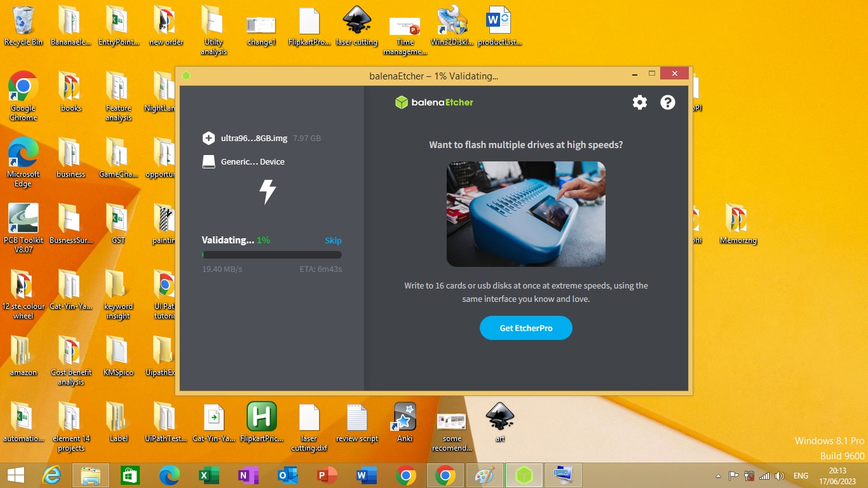Open Outlook from the taskbar
Screen dimensions: 868x488
click(x=288, y=475)
